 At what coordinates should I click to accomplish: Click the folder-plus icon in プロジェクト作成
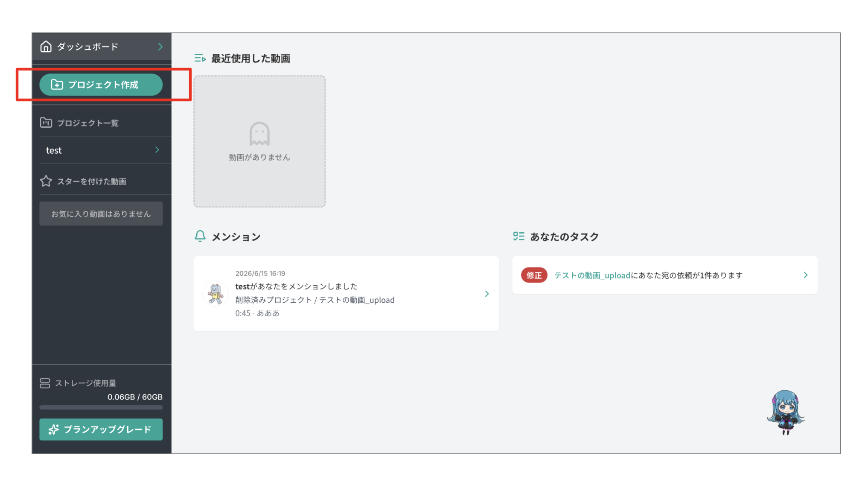tap(57, 85)
